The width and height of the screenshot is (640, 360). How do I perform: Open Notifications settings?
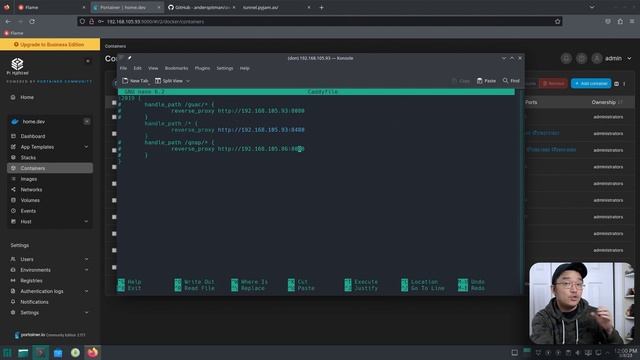click(x=34, y=302)
